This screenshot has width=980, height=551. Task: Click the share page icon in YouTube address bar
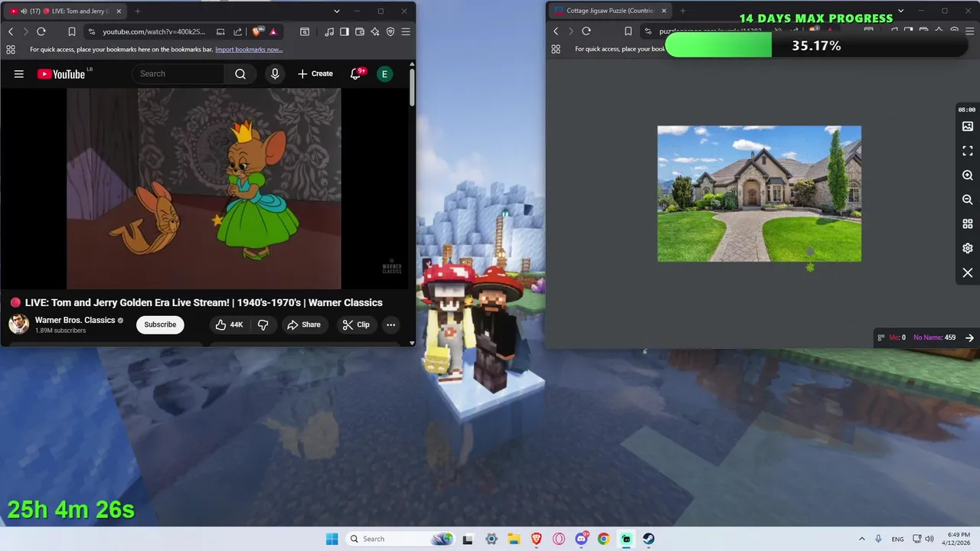point(237,31)
